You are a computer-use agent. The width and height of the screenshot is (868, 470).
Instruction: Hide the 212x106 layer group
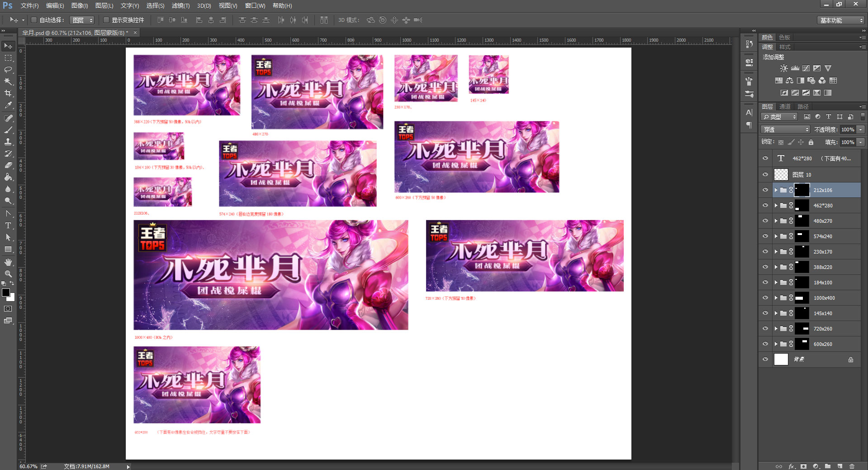(x=765, y=190)
